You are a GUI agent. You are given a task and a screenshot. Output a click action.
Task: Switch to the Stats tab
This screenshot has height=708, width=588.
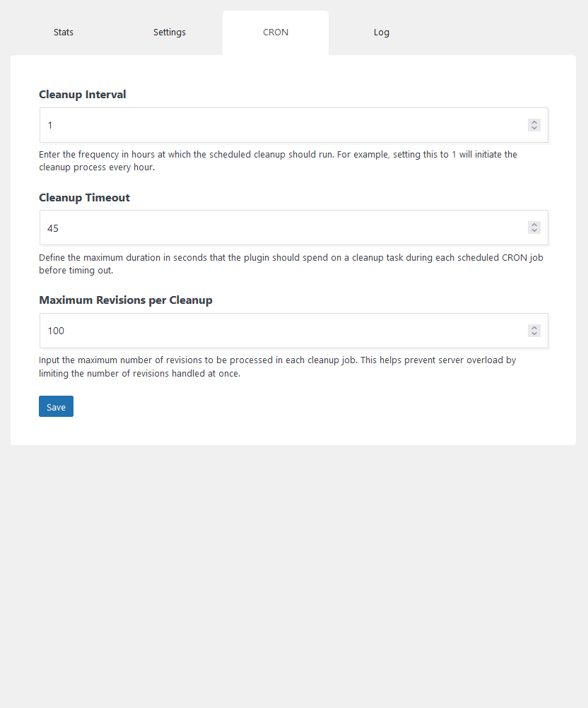pyautogui.click(x=63, y=33)
